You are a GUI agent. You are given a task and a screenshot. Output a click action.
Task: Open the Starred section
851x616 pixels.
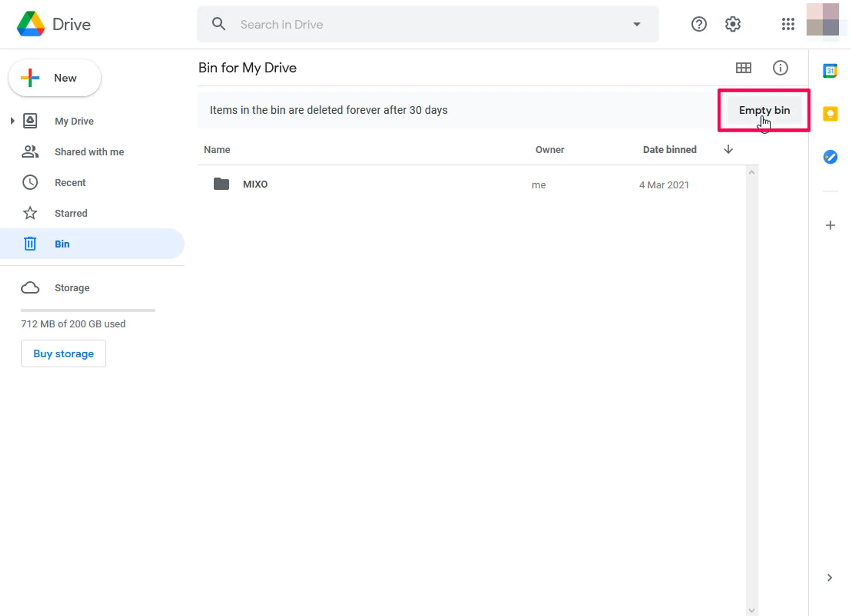pos(71,213)
